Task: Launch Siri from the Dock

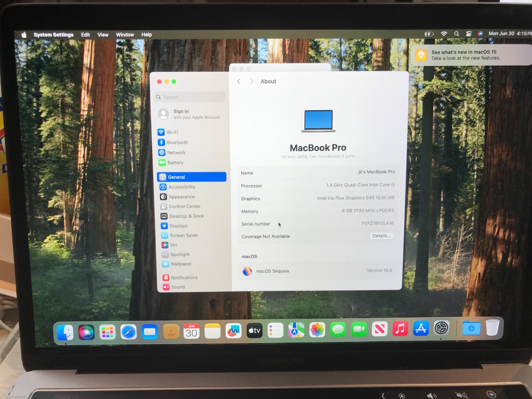Action: coord(86,332)
